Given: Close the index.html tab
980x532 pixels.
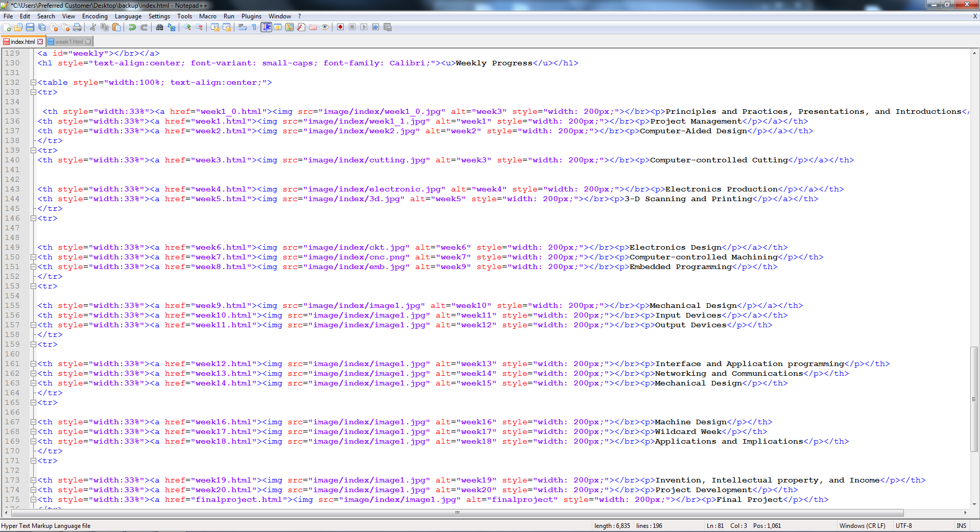Looking at the screenshot, I should click(40, 42).
